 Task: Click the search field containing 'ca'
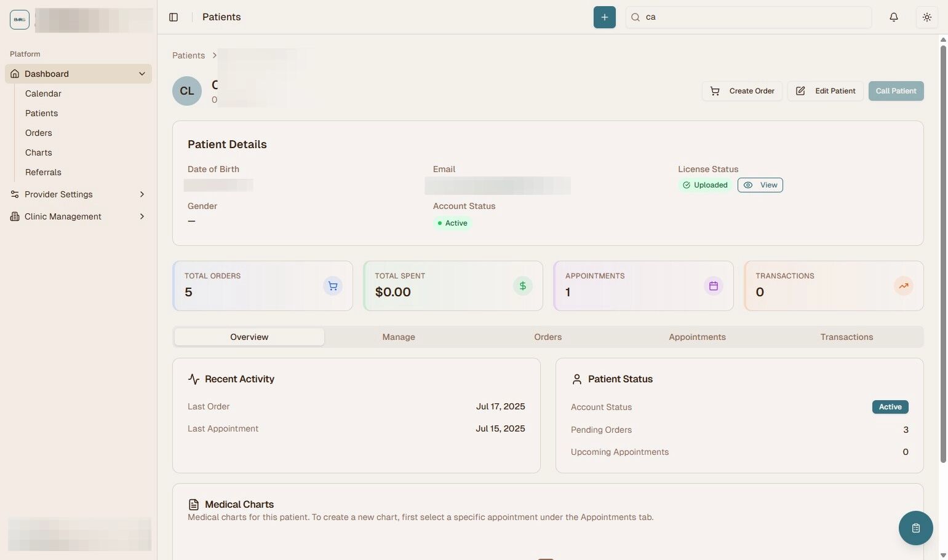pos(748,17)
